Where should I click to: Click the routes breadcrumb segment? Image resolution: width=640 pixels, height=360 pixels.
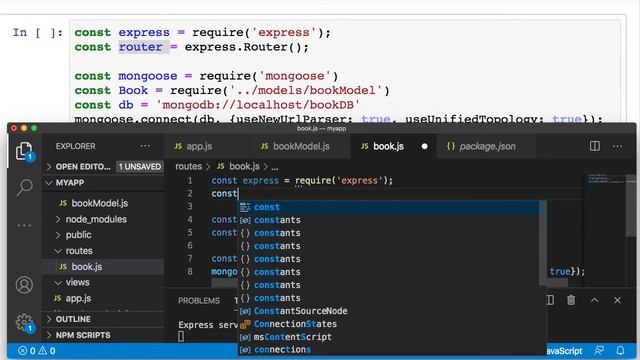point(188,166)
